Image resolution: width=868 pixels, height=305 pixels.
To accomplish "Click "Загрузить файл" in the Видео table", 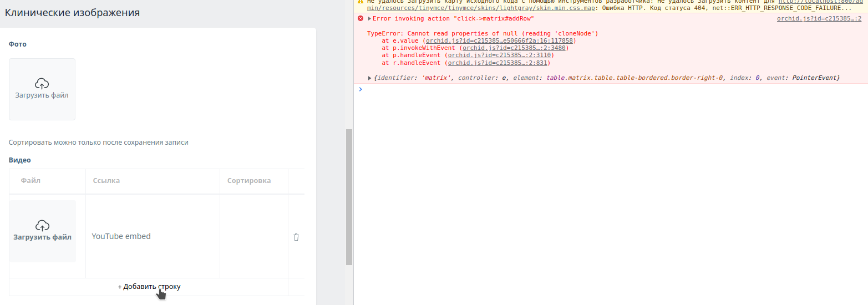I will 43,237.
